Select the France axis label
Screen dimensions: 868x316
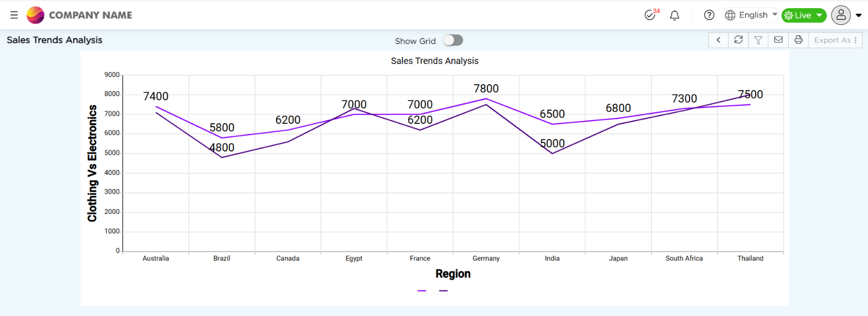coord(420,258)
